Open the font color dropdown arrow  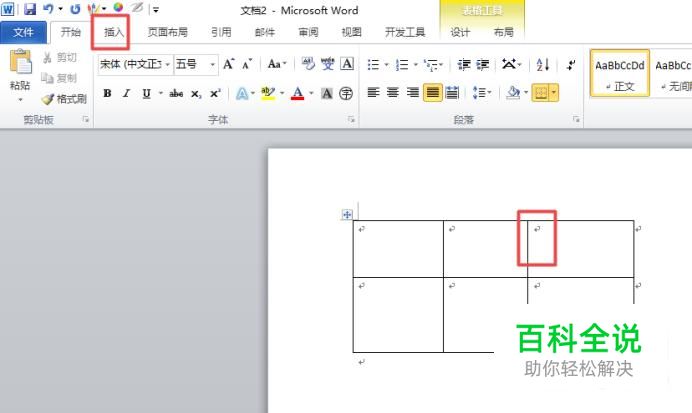point(311,94)
